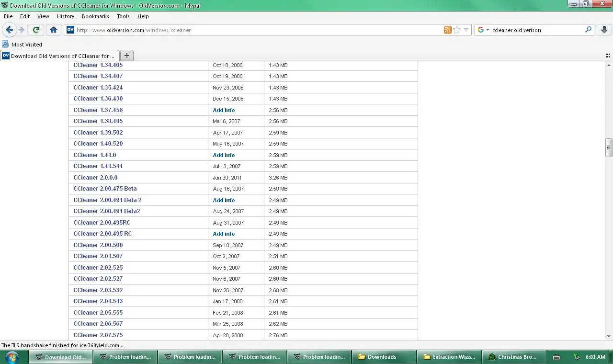
Task: Open the CCleaner 2.00.475 Beta link
Action: [x=105, y=189]
